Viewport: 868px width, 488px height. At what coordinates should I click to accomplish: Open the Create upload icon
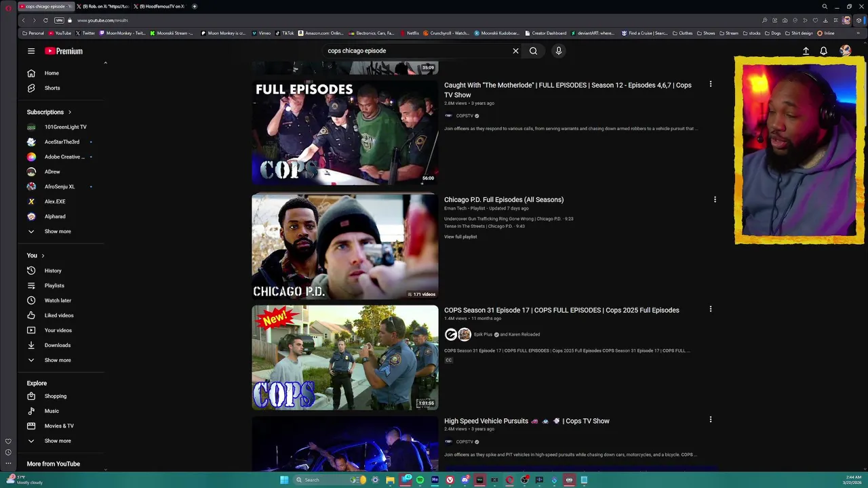(x=806, y=51)
